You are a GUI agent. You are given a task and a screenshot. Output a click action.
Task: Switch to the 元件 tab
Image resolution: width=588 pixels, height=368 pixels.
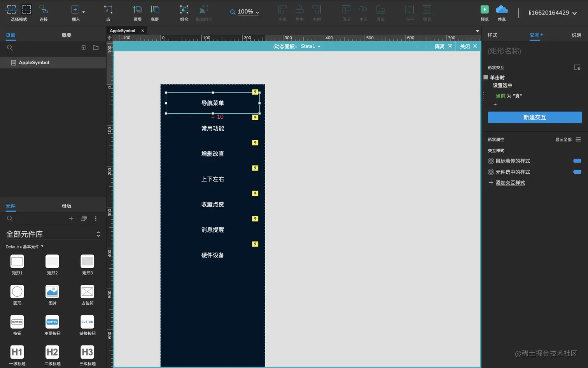10,206
